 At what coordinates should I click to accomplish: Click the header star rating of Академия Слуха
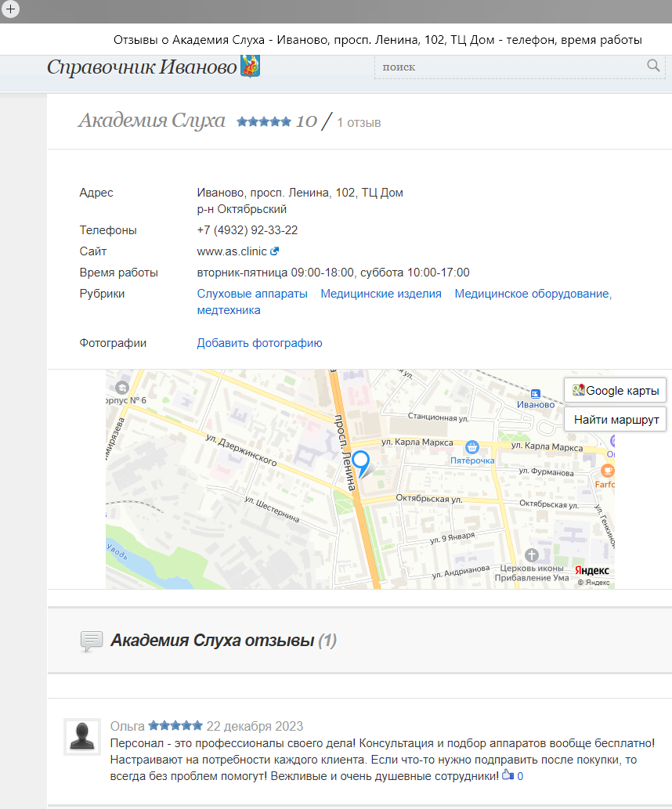coord(264,121)
